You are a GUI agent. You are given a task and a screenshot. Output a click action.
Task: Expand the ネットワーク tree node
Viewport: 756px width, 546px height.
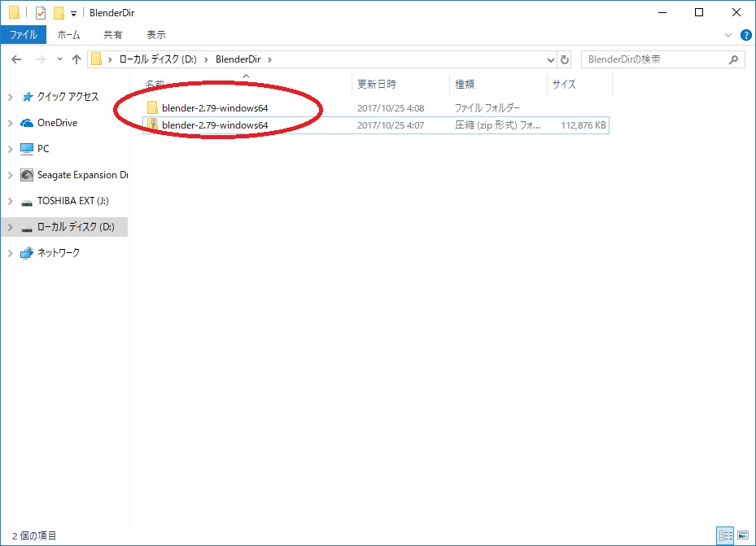click(x=10, y=253)
